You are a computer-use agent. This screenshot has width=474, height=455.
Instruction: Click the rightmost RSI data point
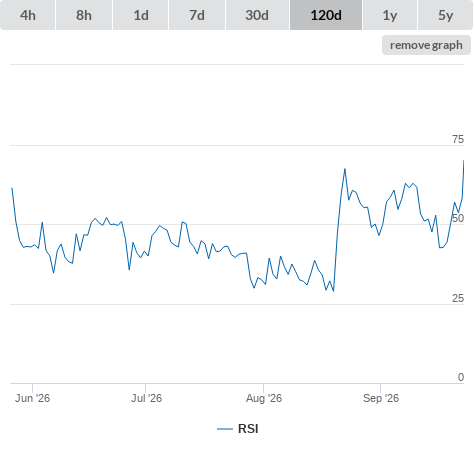coord(463,161)
